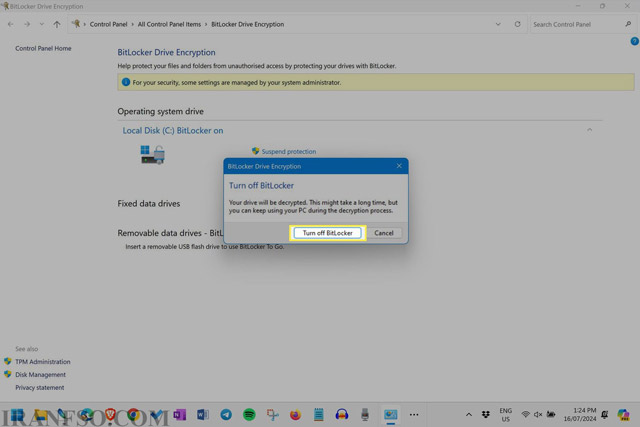Open Audacity headphones icon in taskbar
The width and height of the screenshot is (640, 427).
click(342, 415)
